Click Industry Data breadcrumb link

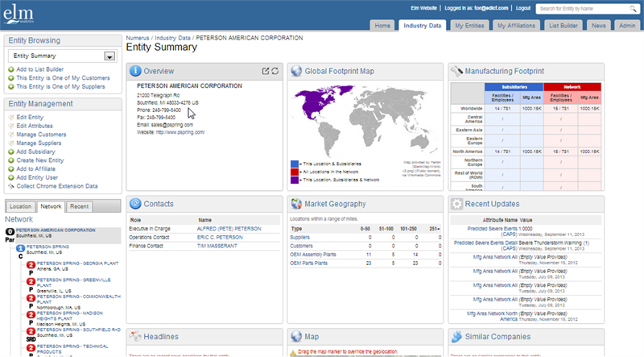[172, 38]
